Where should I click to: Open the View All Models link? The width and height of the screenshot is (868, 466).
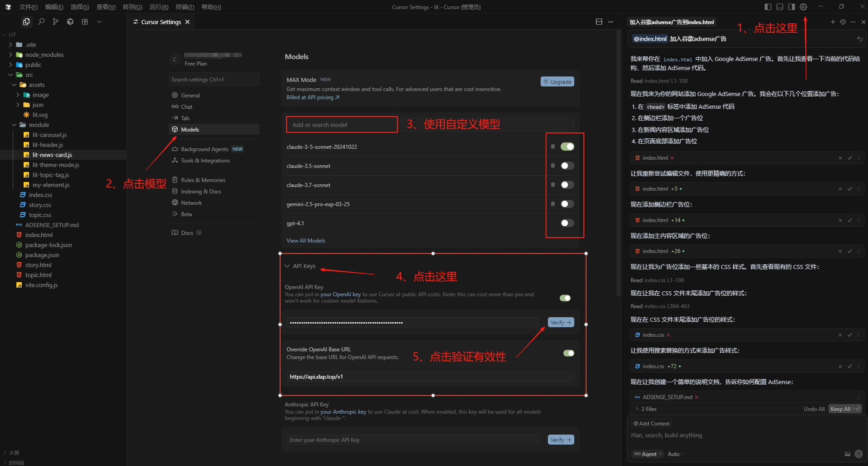[x=306, y=241]
